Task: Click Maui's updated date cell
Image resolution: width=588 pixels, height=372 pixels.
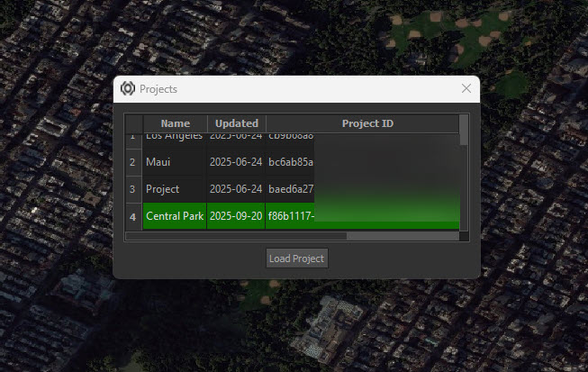Action: 236,163
